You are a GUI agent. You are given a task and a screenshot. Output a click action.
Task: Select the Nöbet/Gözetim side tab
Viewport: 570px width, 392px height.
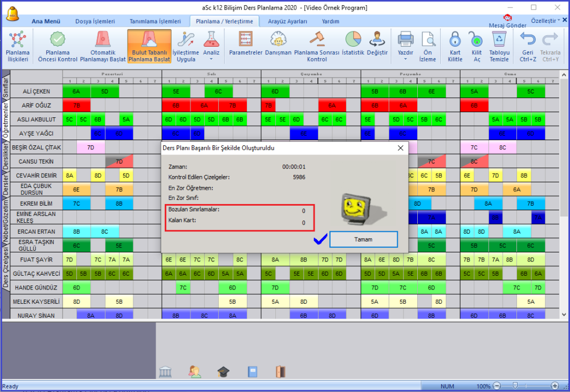tap(6, 221)
